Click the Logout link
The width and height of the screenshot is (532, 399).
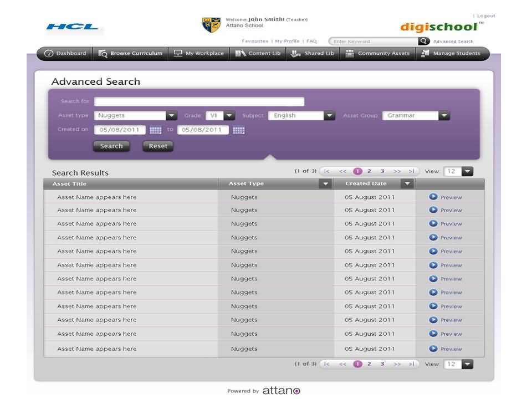point(486,16)
